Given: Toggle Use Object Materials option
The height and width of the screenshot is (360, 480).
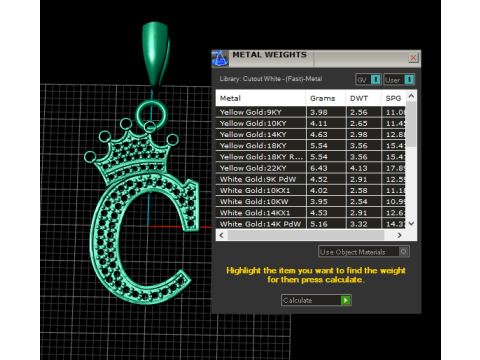Looking at the screenshot, I should click(364, 252).
